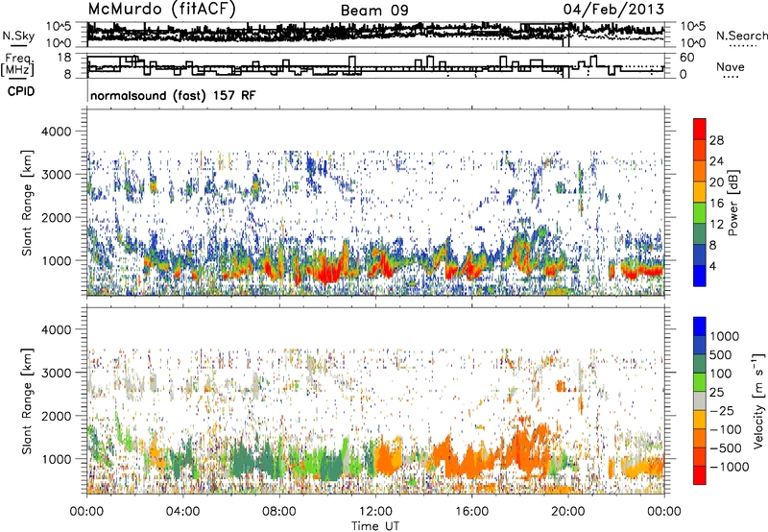Click the noise time series plot
768x532 pixels.
[x=375, y=35]
